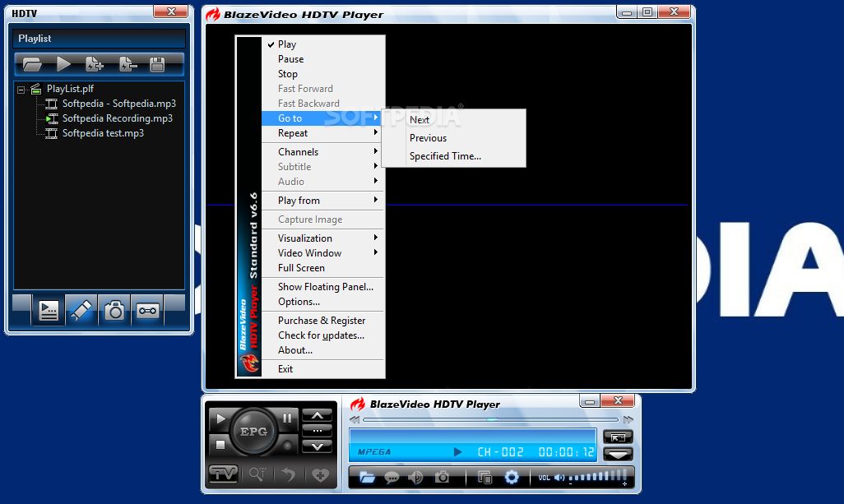Add to favorites with heart plus icon
The width and height of the screenshot is (844, 504).
(x=320, y=474)
